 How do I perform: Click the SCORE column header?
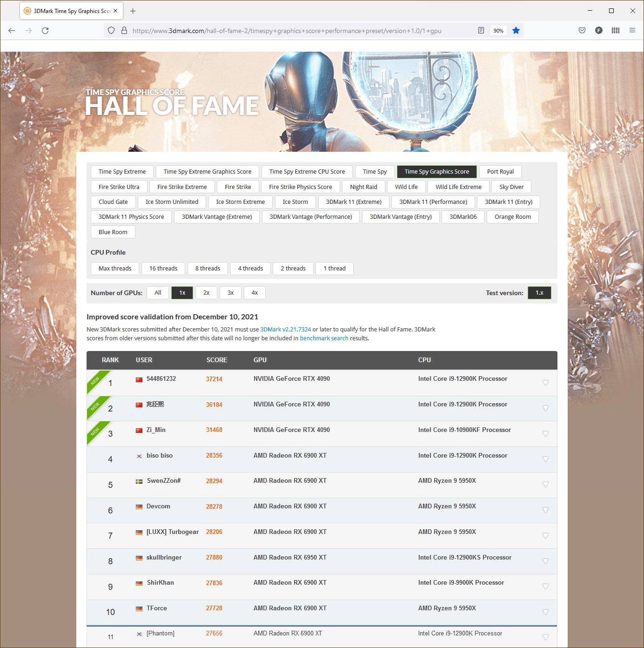click(217, 360)
